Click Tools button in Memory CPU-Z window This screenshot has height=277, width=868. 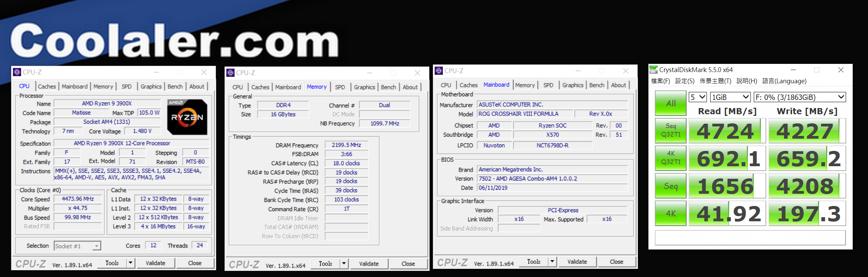pyautogui.click(x=325, y=263)
